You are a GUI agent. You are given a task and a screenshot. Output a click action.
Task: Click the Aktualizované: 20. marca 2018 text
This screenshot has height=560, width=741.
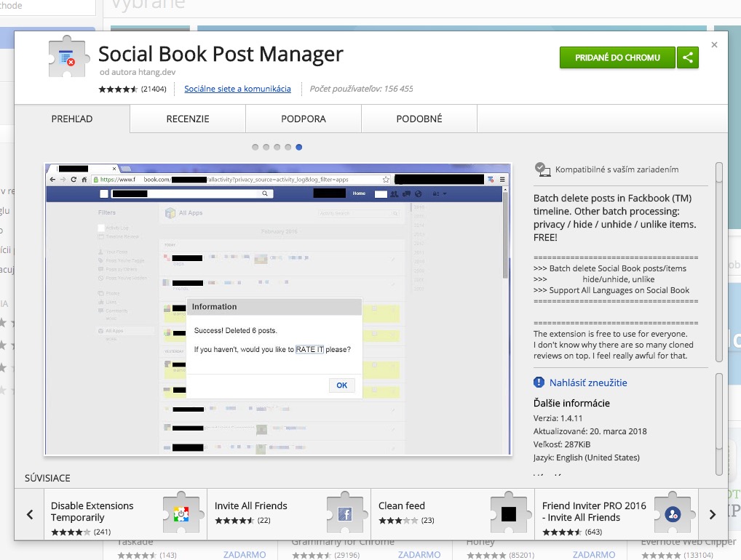(x=590, y=431)
